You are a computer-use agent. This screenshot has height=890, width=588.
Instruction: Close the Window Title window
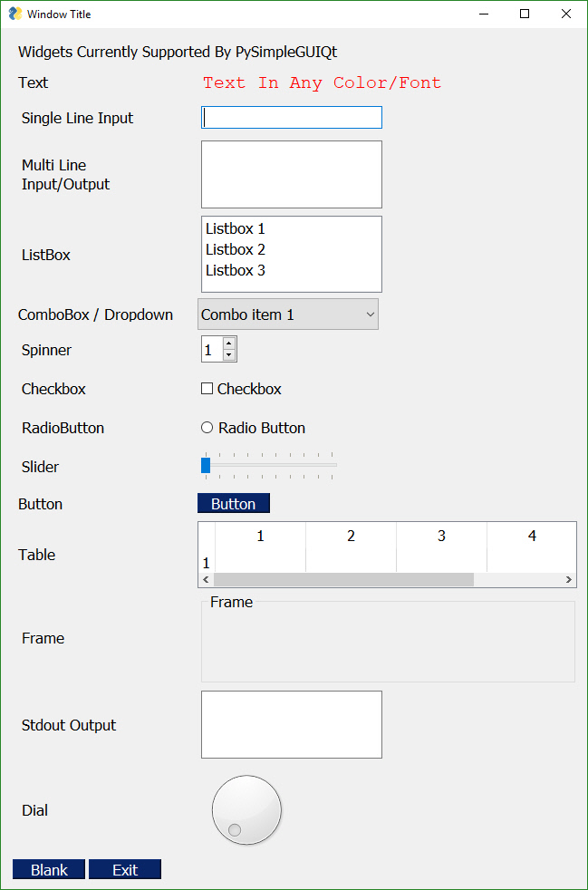566,14
